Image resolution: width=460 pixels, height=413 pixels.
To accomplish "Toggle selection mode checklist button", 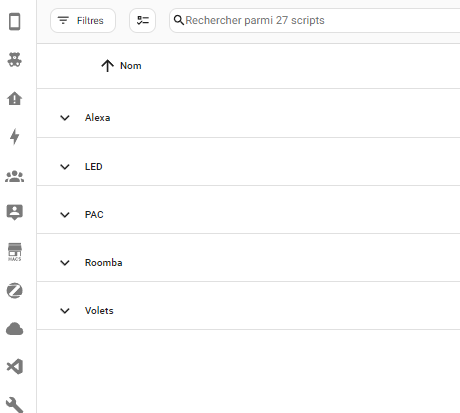I will coord(142,20).
